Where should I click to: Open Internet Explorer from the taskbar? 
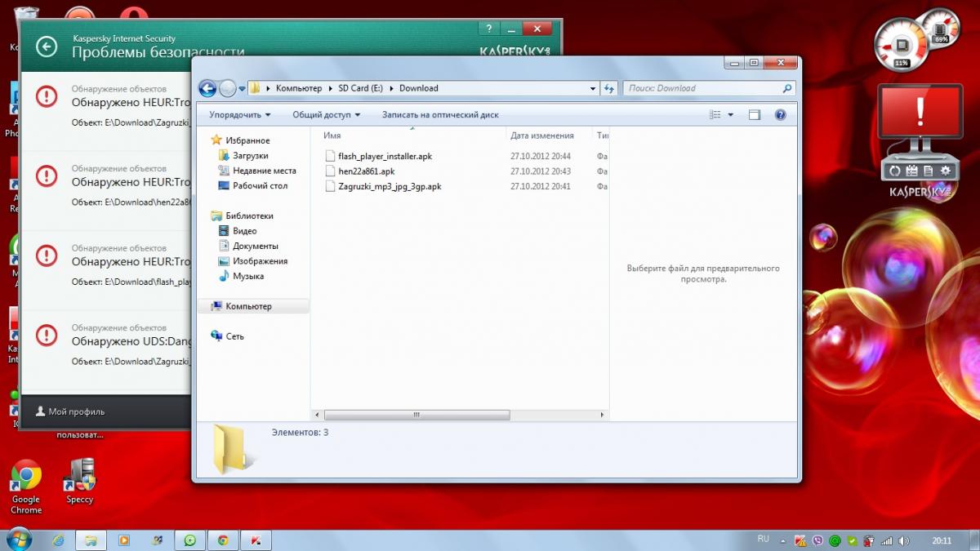(x=59, y=540)
